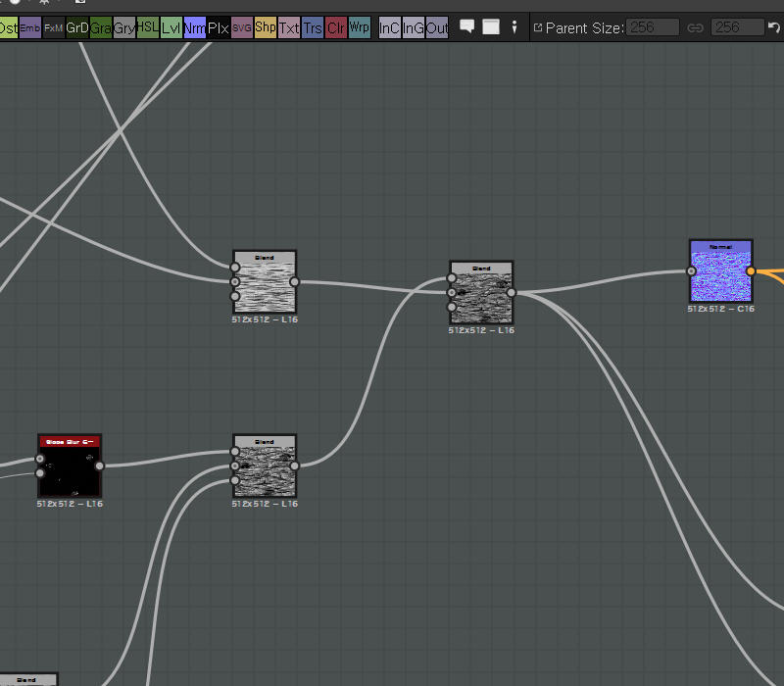Screen dimensions: 784x686
Task: Click opacity input of light-streaked Blend node
Action: click(x=235, y=297)
